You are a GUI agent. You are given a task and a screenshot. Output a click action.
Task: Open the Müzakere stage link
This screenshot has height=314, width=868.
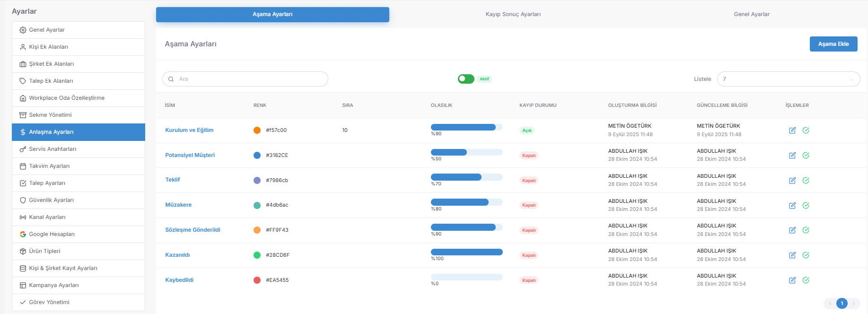click(178, 205)
